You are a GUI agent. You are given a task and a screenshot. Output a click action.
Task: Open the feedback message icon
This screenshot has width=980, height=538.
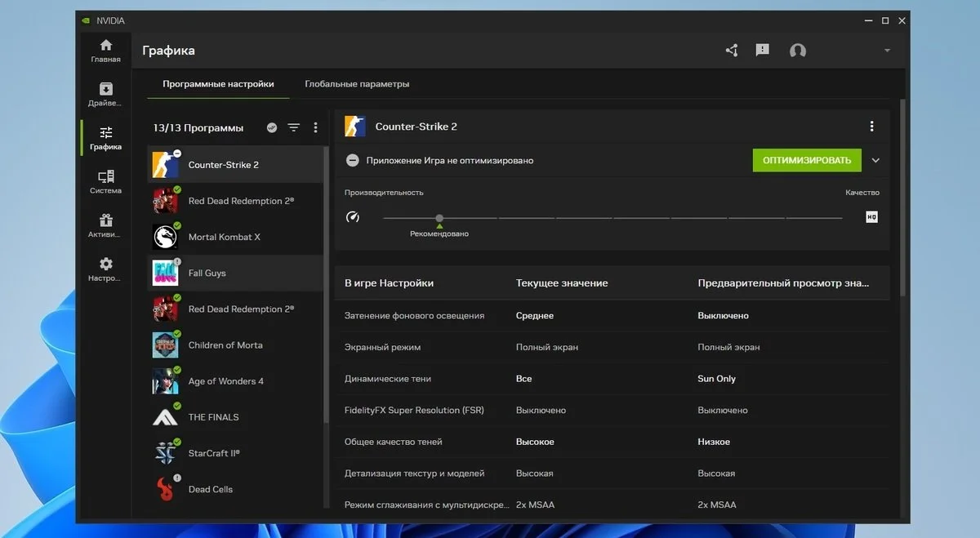coord(763,51)
